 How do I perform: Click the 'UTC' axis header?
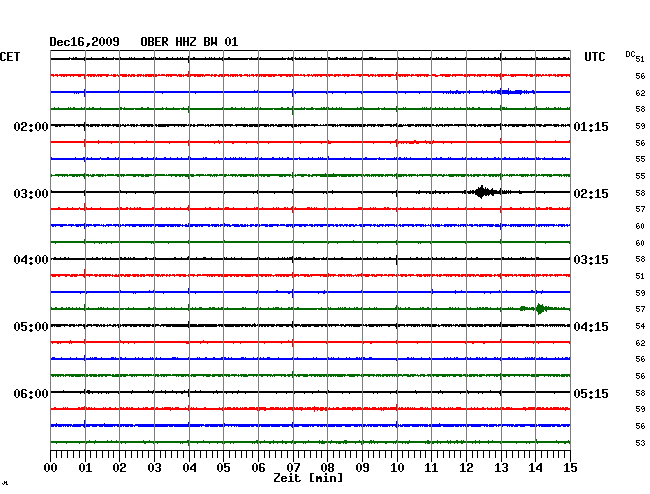[x=594, y=57]
